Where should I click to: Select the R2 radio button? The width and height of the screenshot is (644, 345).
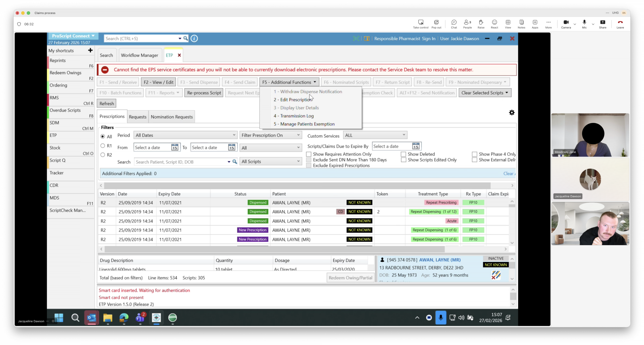point(103,155)
